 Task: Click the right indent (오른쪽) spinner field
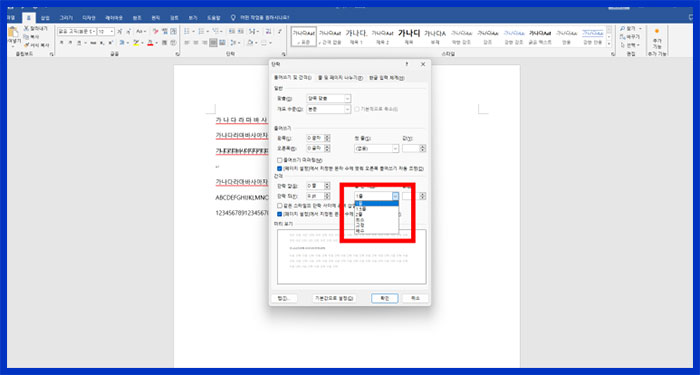318,148
